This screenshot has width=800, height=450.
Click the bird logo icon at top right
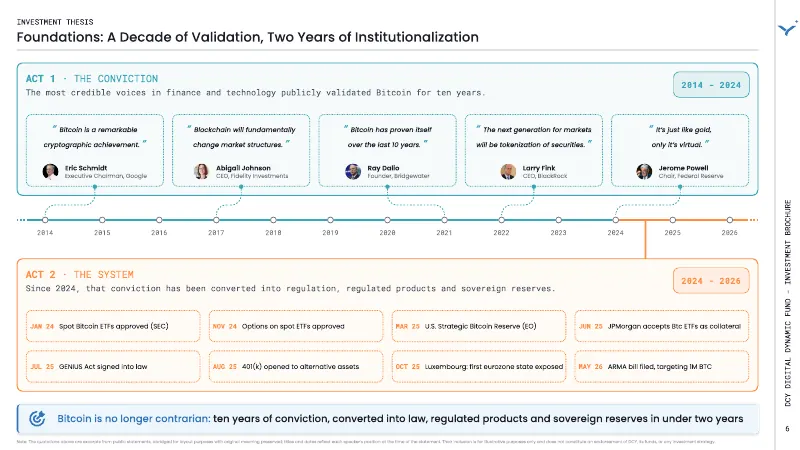787,28
